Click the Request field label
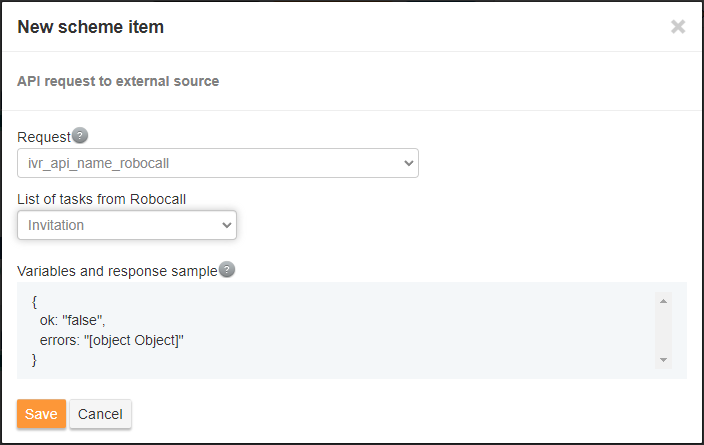 coord(44,137)
